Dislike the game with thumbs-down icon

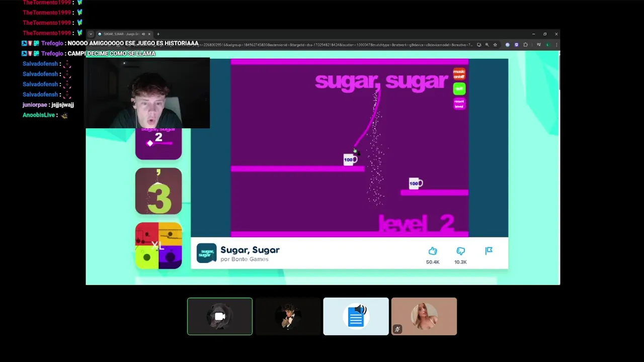[460, 251]
